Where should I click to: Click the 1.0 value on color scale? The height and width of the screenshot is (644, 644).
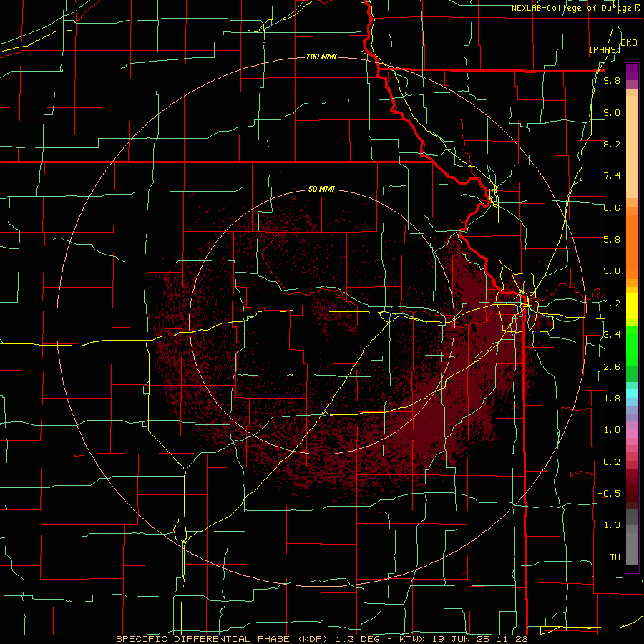612,430
